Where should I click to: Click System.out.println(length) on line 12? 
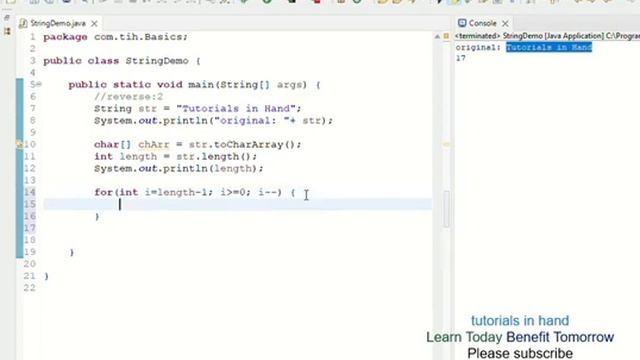[179, 168]
